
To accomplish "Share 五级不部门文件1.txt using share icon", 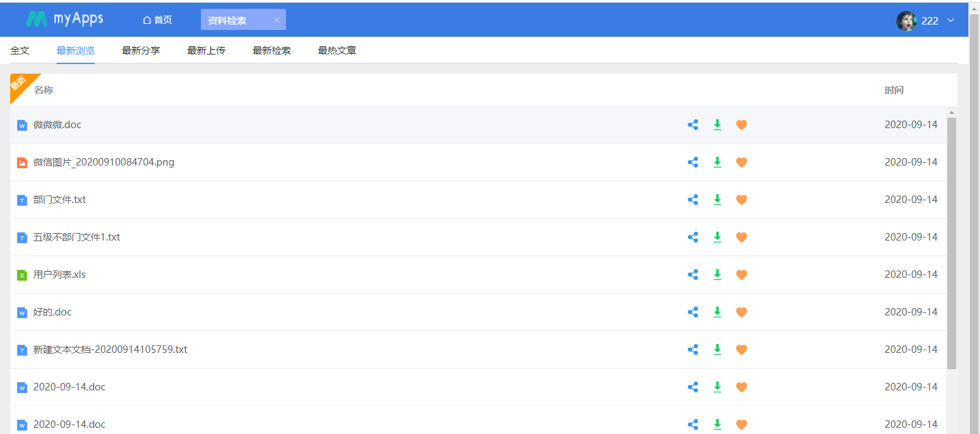I will coord(693,237).
